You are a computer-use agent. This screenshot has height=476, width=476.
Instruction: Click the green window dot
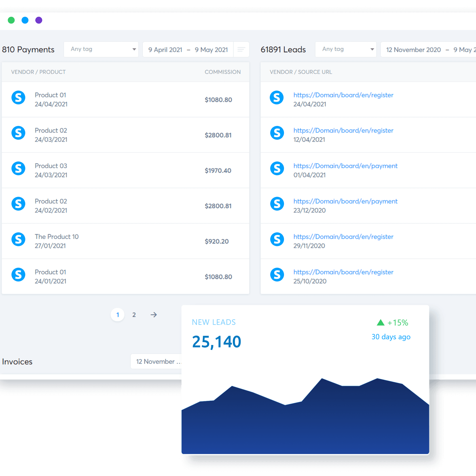[11, 20]
